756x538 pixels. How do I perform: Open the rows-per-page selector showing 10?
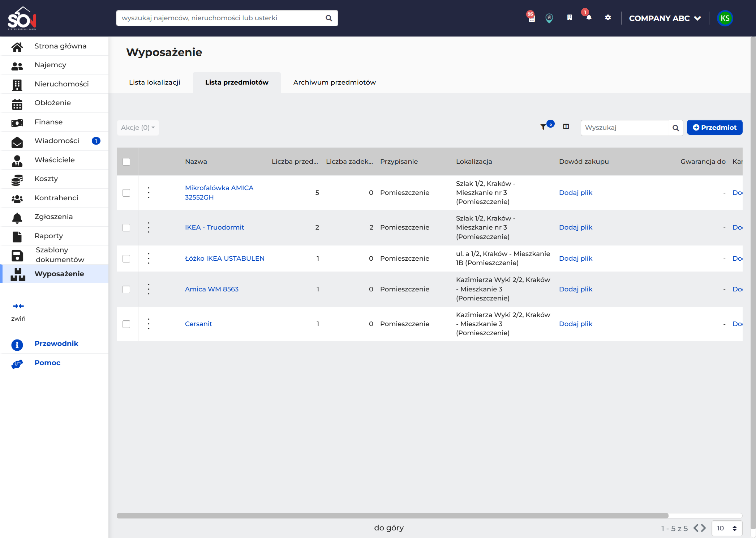(x=727, y=528)
